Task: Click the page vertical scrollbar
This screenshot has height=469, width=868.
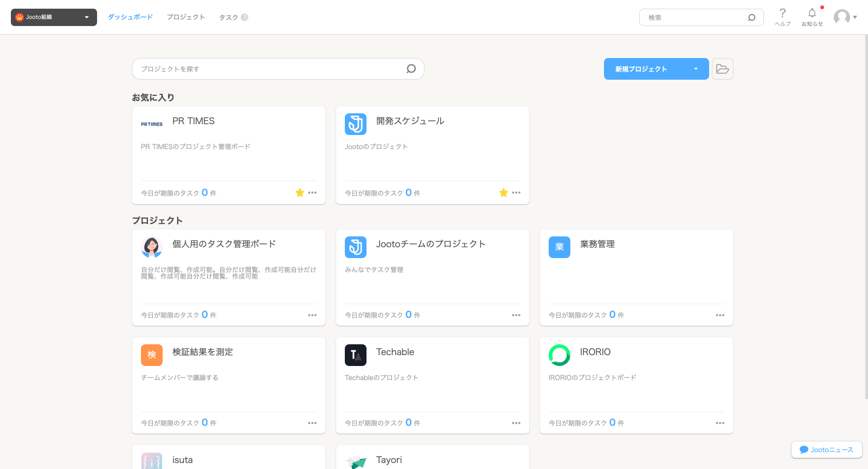Action: click(x=865, y=217)
